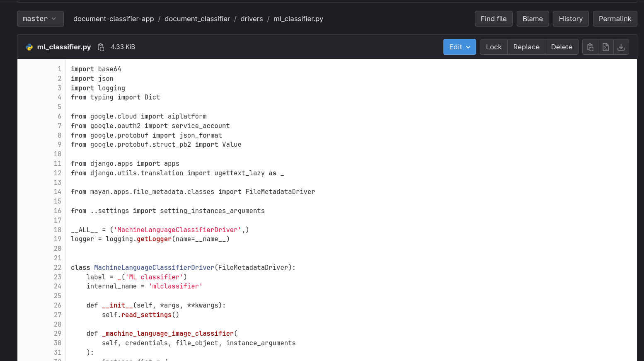This screenshot has height=361, width=644.
Task: Click the 'FileMetadataDriver' import on line 14
Action: coord(280,192)
